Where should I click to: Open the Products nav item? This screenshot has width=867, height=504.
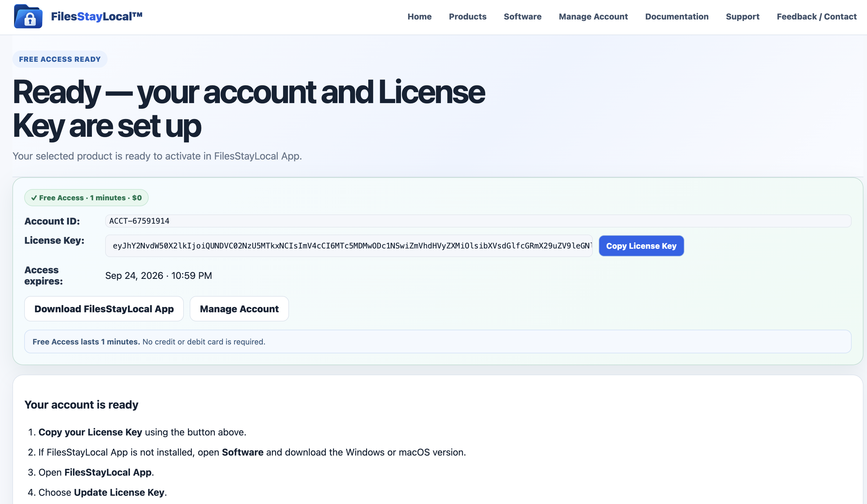[x=467, y=17]
